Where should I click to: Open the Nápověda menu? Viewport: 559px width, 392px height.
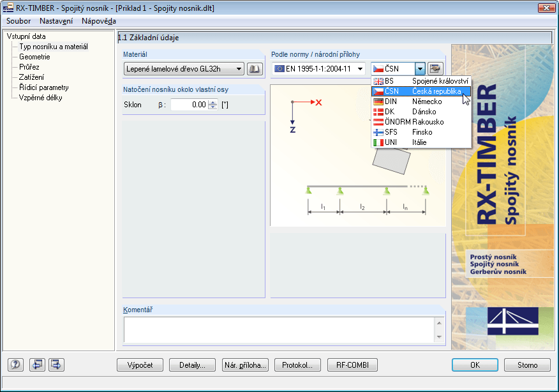(99, 21)
